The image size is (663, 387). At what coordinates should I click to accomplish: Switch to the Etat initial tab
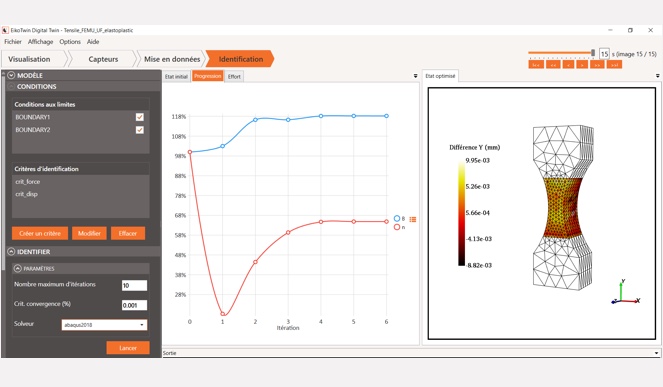click(176, 77)
